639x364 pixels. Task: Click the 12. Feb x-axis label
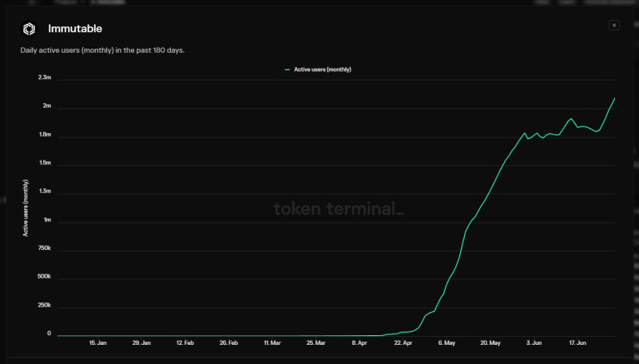coord(185,342)
